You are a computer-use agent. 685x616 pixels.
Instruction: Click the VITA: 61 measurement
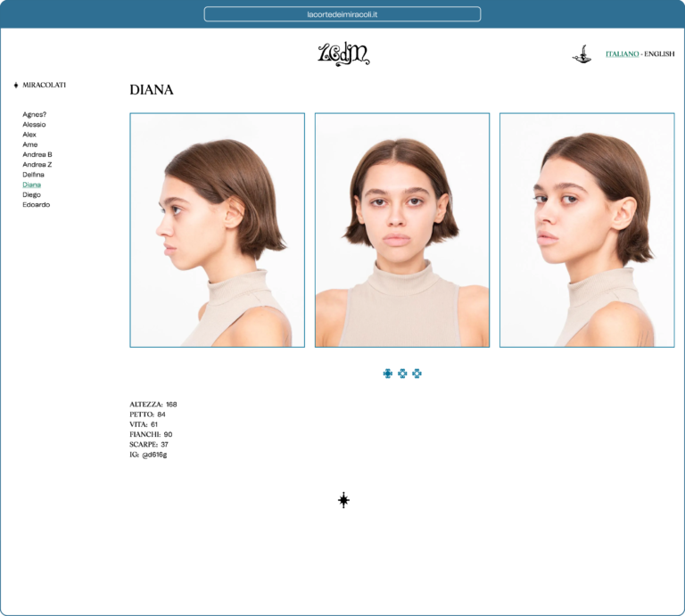point(144,424)
